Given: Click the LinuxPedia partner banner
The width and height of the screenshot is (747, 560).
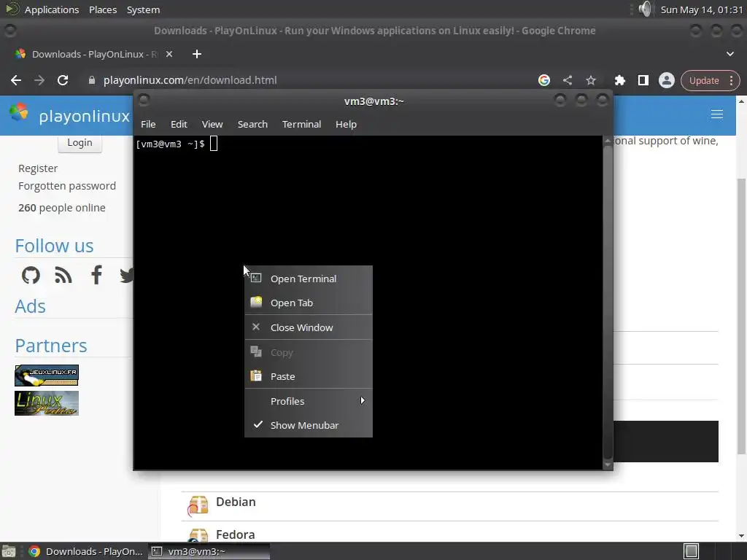Looking at the screenshot, I should [x=47, y=402].
